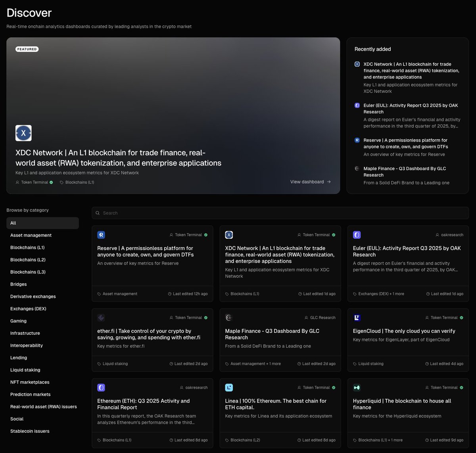Click 'Exchanges (DEX) + 1 more' tag in Euler card

point(378,294)
